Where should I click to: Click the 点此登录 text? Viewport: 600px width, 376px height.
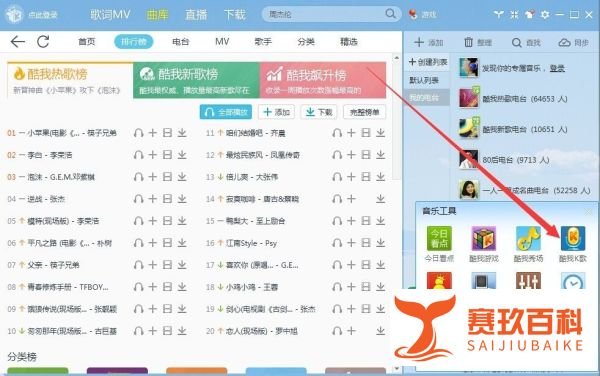point(43,15)
